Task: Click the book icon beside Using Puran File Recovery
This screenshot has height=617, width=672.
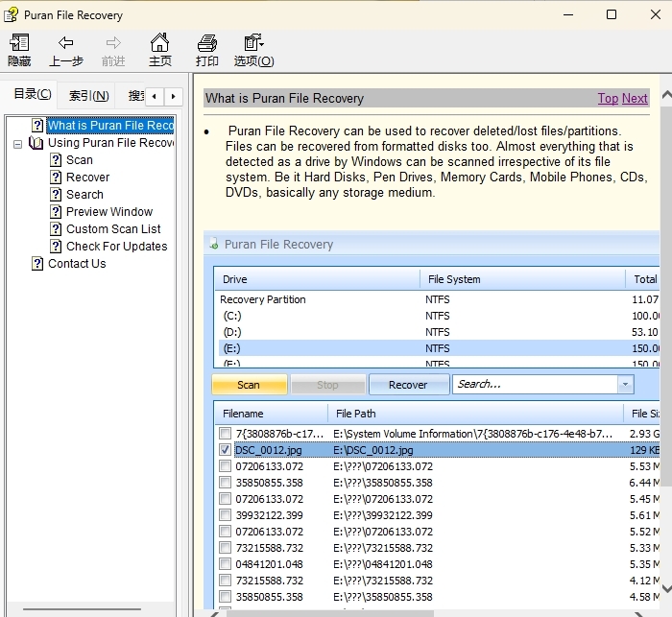Action: coord(36,143)
